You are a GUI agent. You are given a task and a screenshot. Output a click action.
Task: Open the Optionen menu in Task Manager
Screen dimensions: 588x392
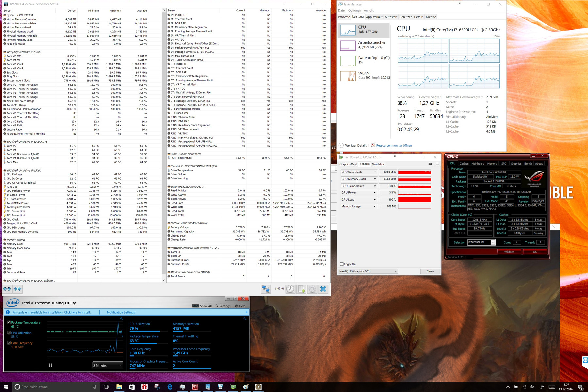[x=354, y=10]
